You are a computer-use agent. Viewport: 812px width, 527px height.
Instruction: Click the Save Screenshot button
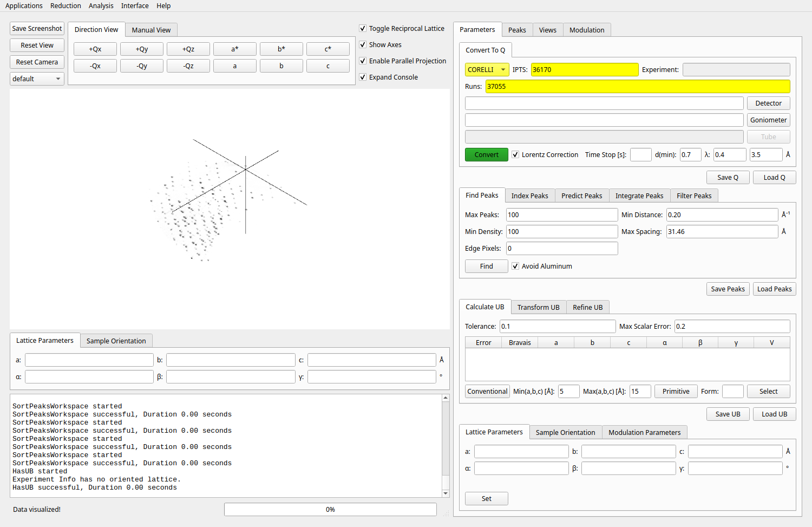(x=37, y=29)
